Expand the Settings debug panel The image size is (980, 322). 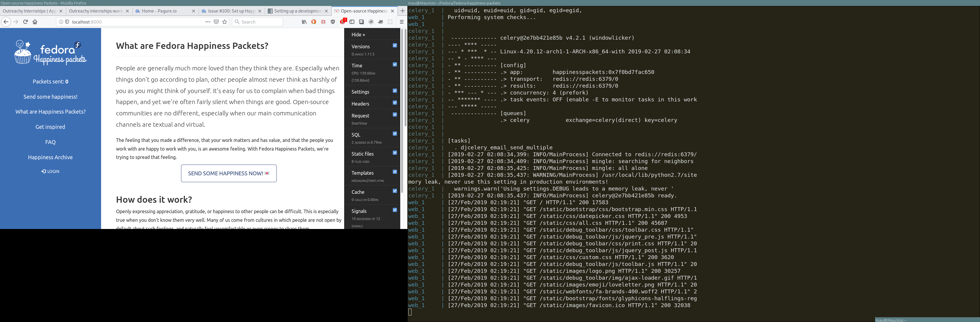[x=360, y=92]
